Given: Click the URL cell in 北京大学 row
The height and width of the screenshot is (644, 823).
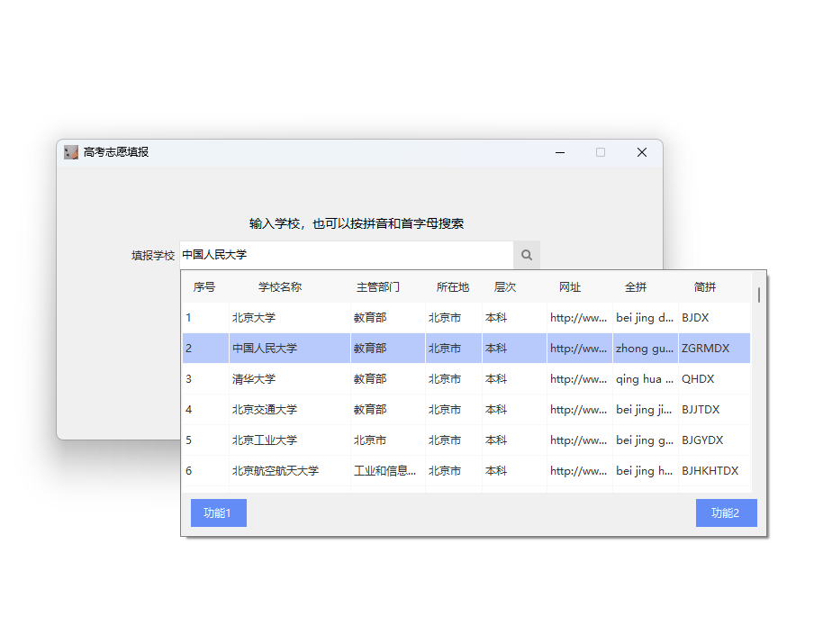Looking at the screenshot, I should [x=580, y=318].
